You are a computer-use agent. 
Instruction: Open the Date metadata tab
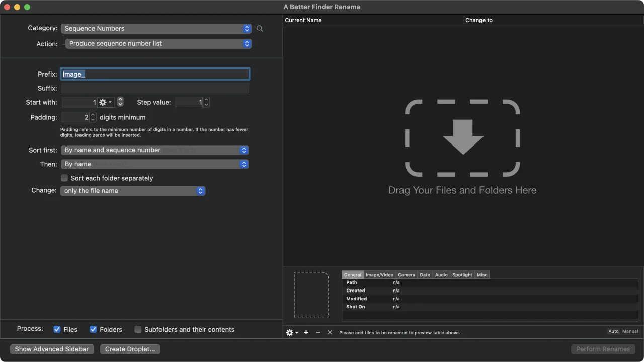[x=425, y=275]
